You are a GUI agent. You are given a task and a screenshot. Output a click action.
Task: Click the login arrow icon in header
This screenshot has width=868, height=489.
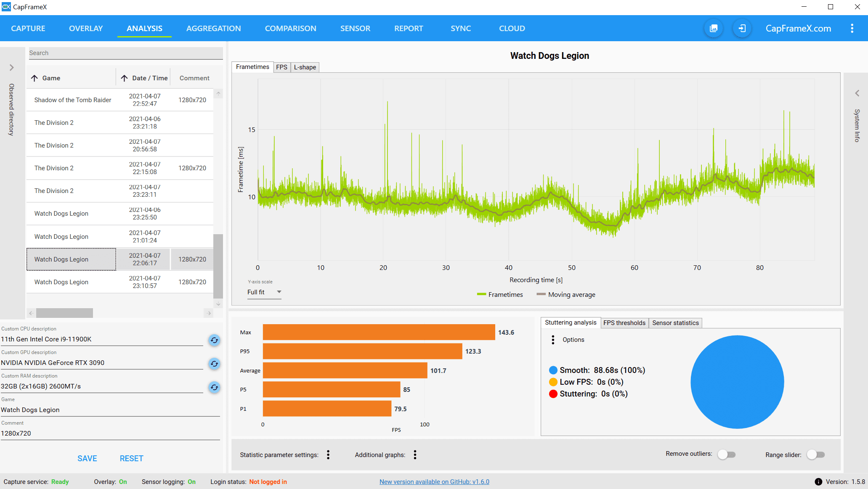pos(742,28)
